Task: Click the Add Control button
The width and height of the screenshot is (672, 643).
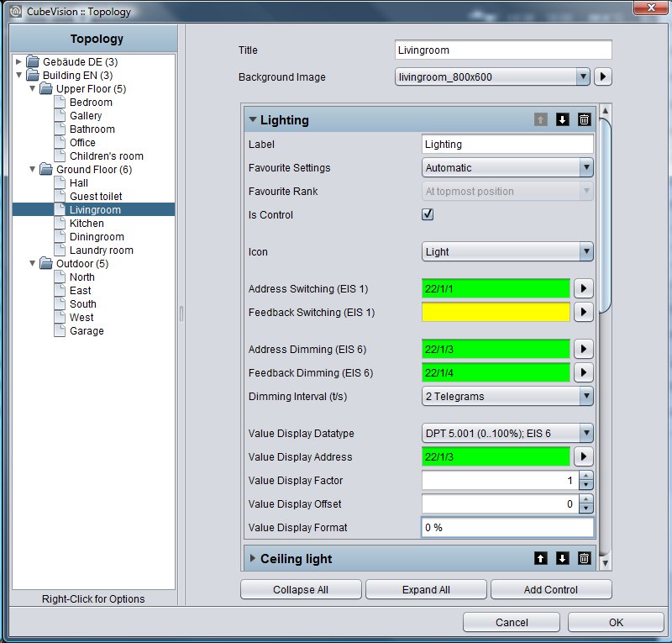Action: pos(551,590)
